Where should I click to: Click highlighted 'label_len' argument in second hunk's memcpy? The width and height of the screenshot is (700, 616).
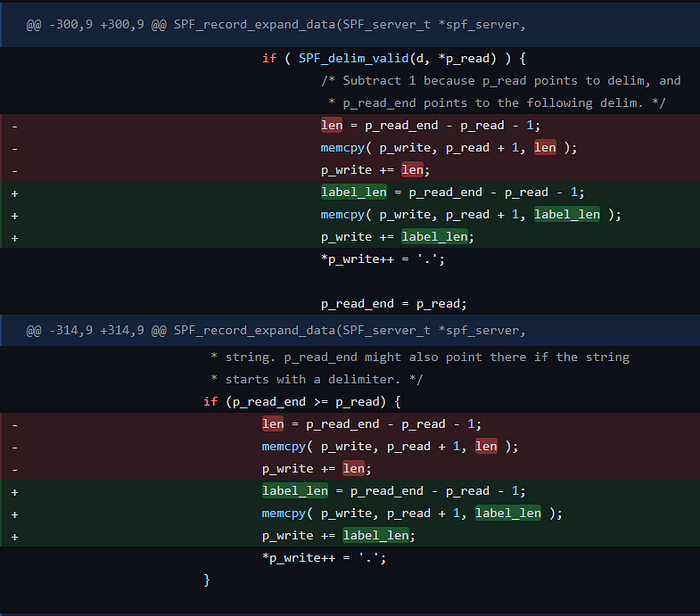click(508, 513)
